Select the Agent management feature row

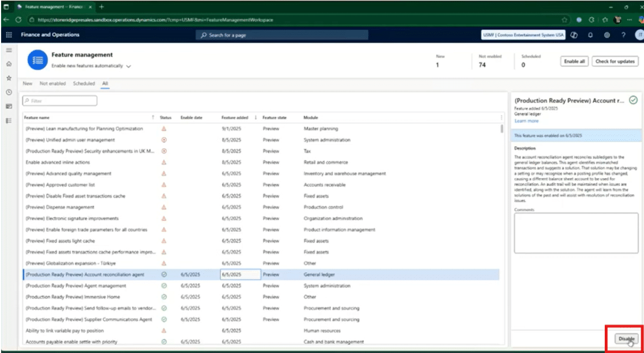tap(76, 286)
